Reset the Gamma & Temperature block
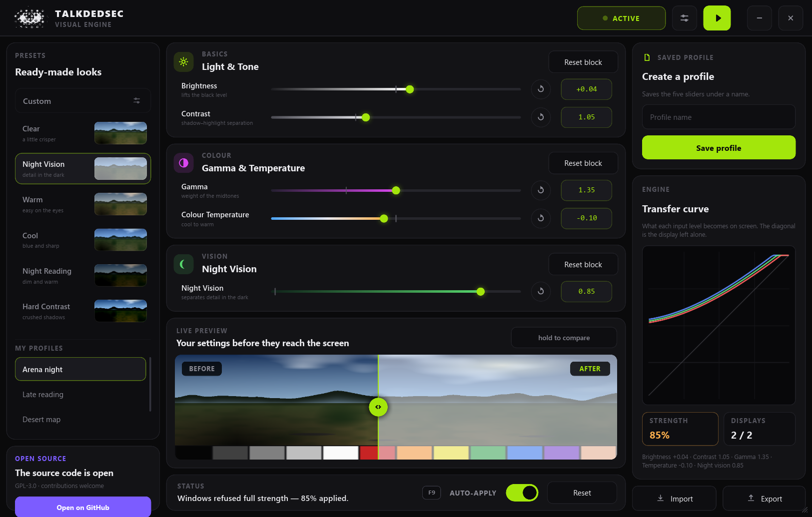Viewport: 812px width, 517px height. (583, 163)
